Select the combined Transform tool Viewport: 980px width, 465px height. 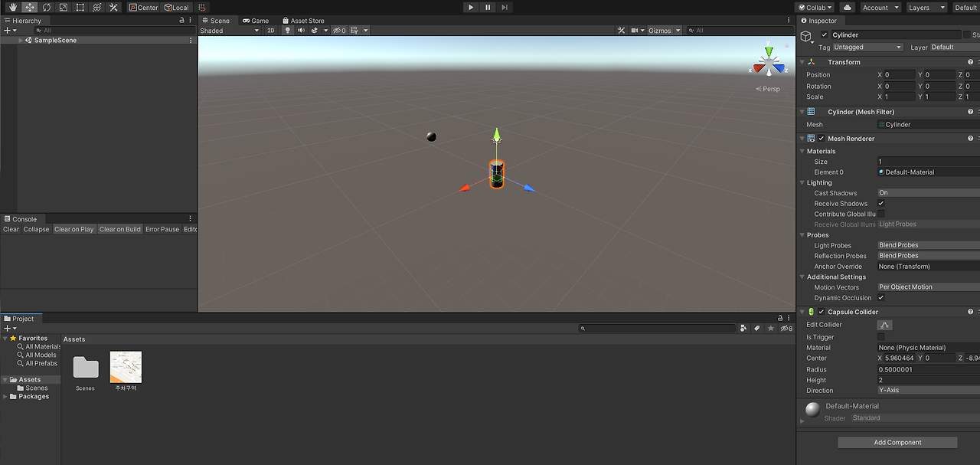pyautogui.click(x=97, y=7)
